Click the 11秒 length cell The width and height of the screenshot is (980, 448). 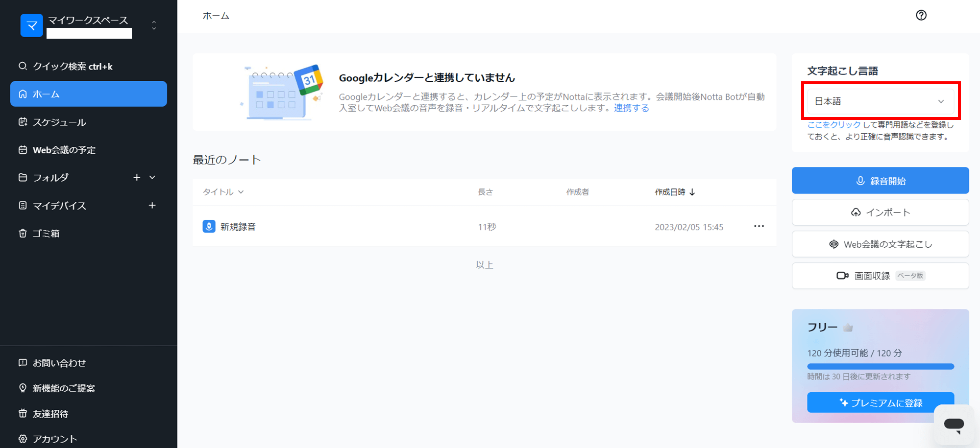point(487,227)
